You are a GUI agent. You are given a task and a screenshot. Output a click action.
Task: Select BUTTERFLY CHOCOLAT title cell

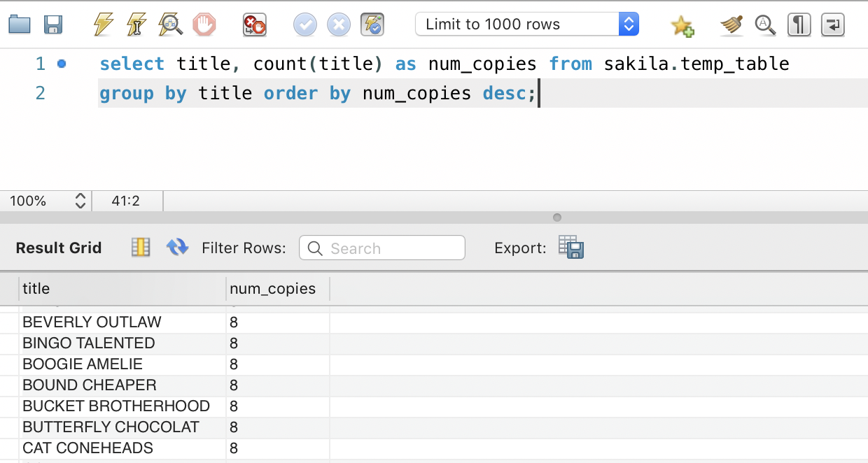(122, 427)
